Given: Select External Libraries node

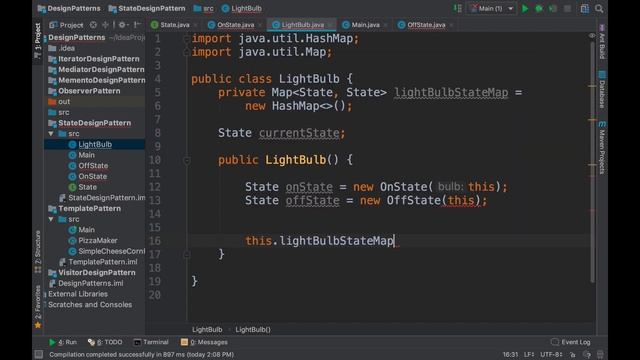Looking at the screenshot, I should (78, 294).
